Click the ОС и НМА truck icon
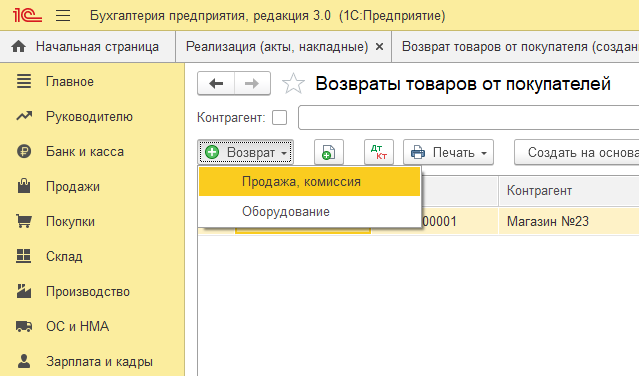639x376 pixels. click(x=24, y=326)
